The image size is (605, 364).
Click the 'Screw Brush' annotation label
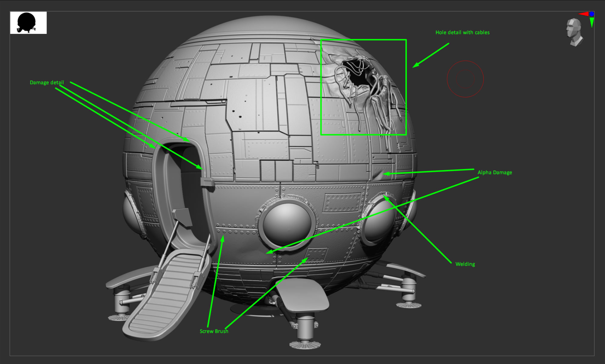pos(214,331)
